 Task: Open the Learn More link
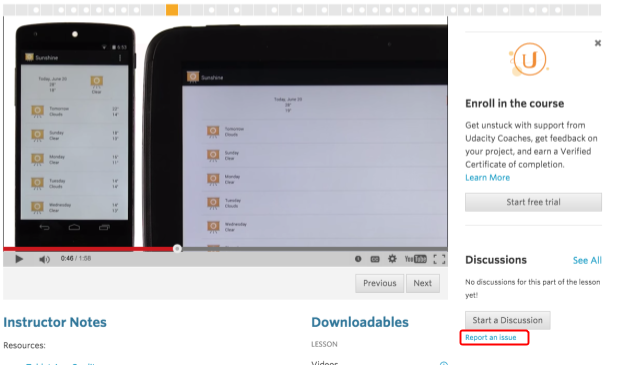[488, 178]
